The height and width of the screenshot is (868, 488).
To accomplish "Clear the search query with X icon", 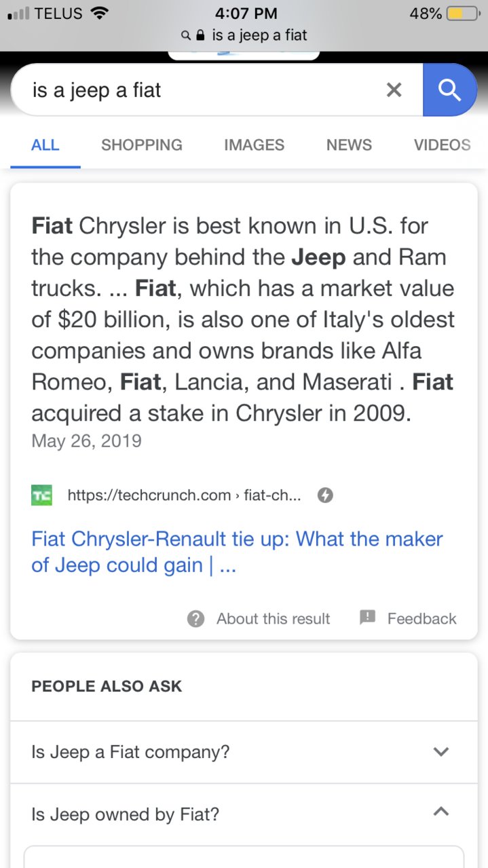I will point(394,90).
